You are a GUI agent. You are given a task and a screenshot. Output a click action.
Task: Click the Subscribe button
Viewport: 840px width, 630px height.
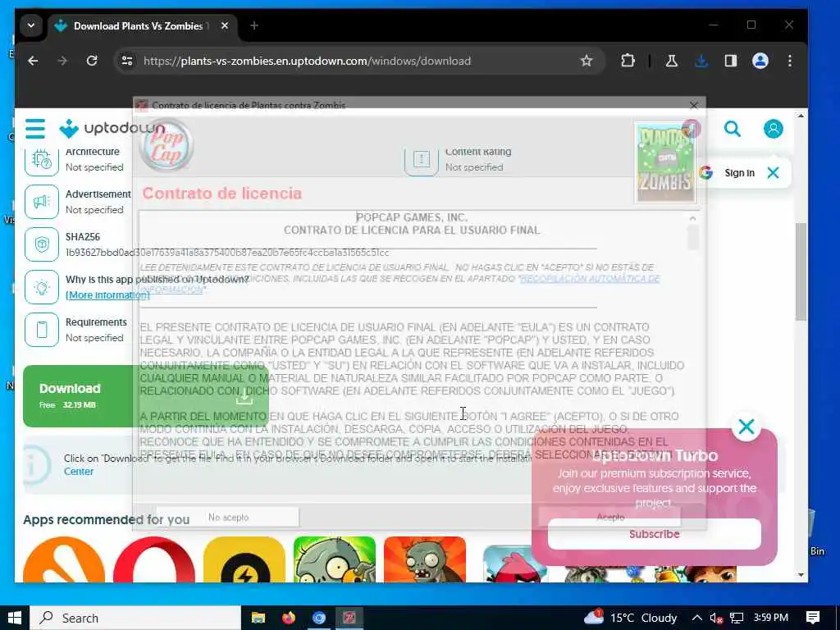click(654, 534)
